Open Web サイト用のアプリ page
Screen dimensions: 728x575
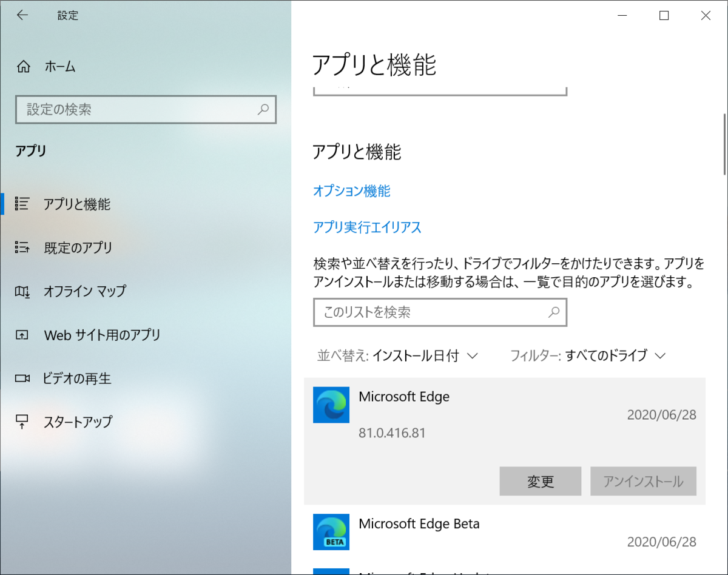146,335
